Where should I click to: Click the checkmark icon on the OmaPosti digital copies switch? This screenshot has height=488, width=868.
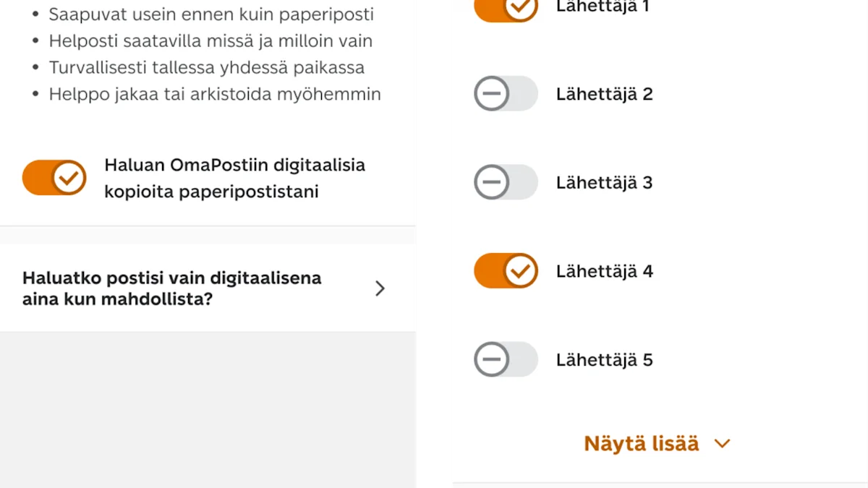(x=68, y=177)
